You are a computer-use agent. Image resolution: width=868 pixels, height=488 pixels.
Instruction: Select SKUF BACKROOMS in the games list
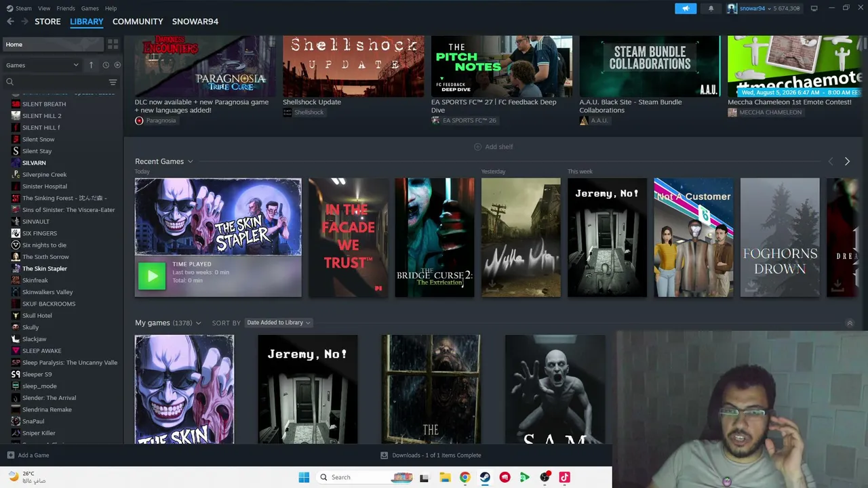pyautogui.click(x=49, y=304)
